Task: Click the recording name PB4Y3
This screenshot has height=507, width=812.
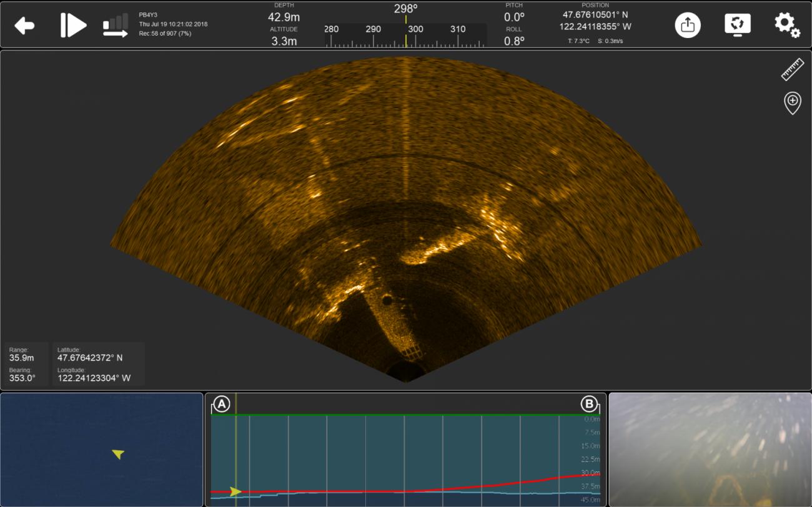Action: [148, 15]
